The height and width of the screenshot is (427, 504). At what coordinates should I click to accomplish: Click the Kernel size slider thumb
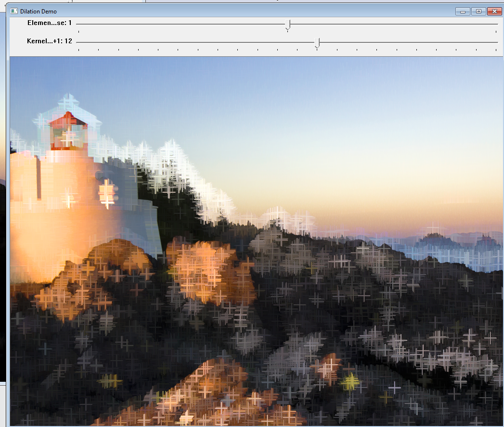coord(317,43)
